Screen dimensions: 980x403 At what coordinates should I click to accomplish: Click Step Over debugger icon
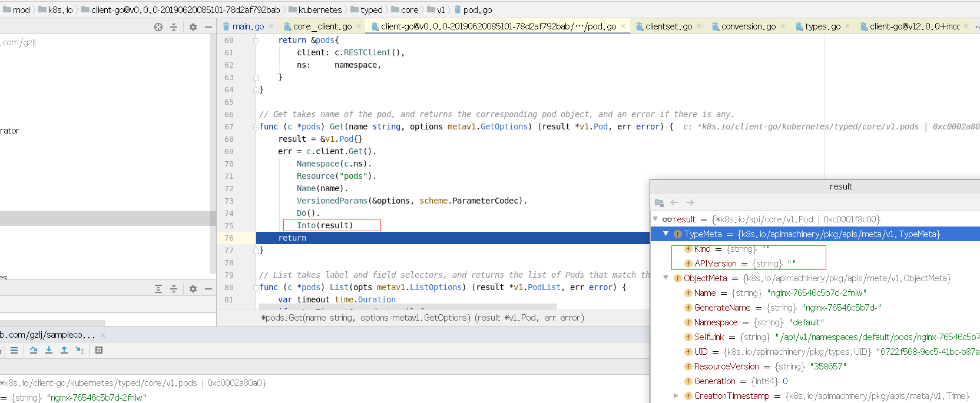(x=34, y=350)
